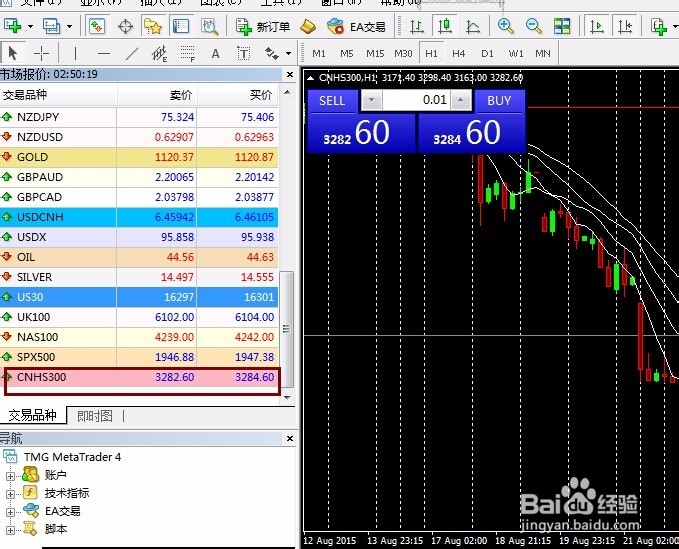
Task: Open the arrows objects dropdown arrow
Action: [x=289, y=54]
